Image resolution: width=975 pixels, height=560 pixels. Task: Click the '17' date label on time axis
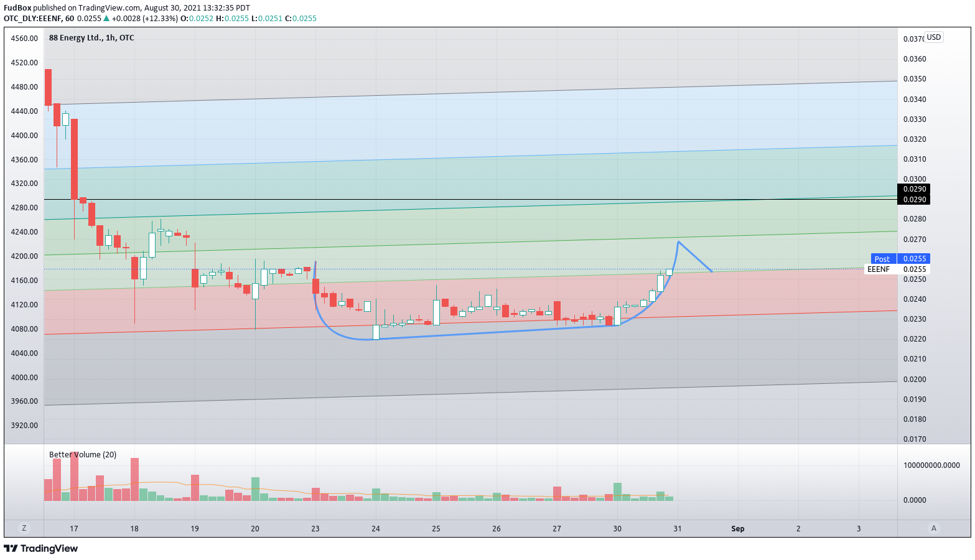(x=74, y=529)
